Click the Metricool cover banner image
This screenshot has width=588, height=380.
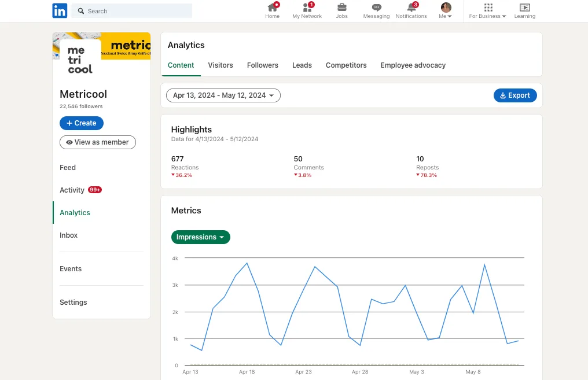tap(126, 46)
